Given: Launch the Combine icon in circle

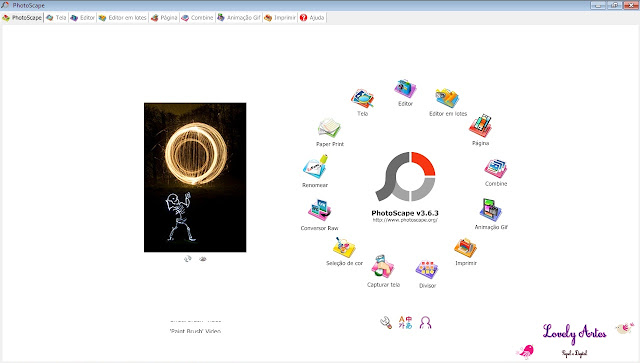Looking at the screenshot, I should pyautogui.click(x=496, y=169).
